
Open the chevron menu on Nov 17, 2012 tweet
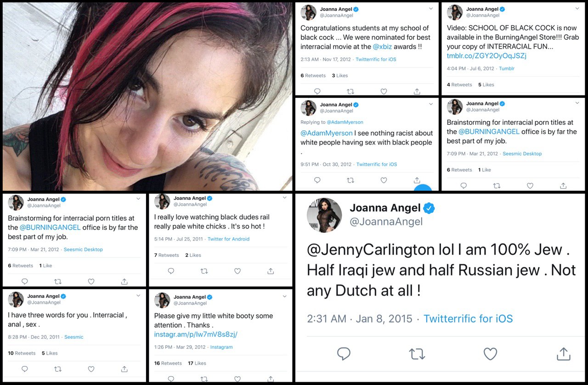[x=430, y=9]
